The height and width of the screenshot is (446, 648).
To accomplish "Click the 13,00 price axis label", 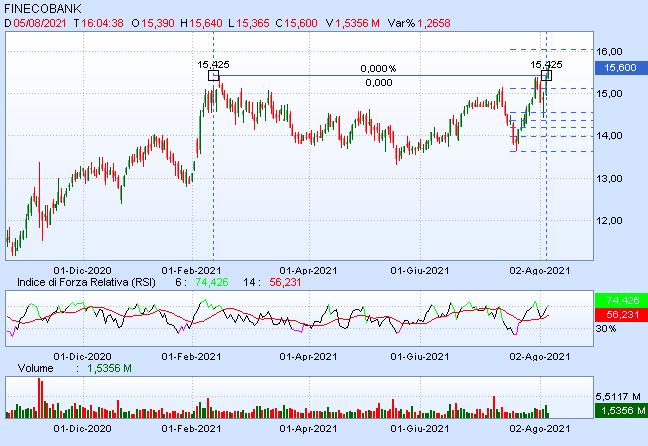I will [609, 179].
